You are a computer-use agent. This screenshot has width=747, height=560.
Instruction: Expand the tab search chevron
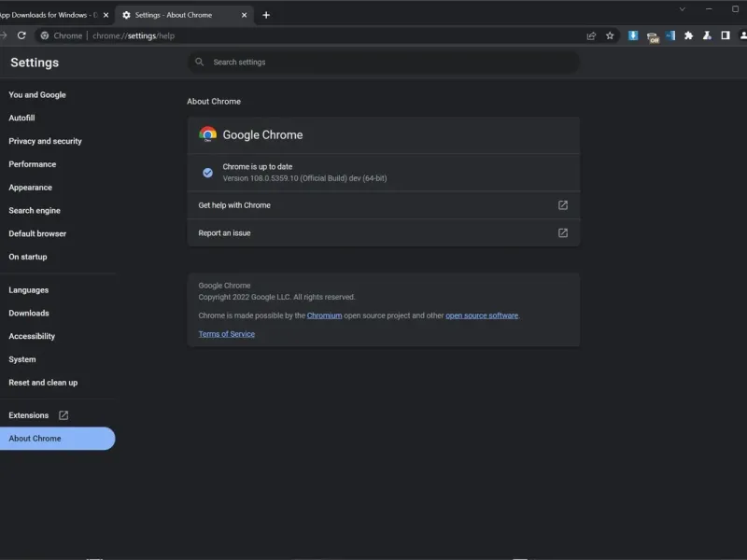[x=683, y=9]
